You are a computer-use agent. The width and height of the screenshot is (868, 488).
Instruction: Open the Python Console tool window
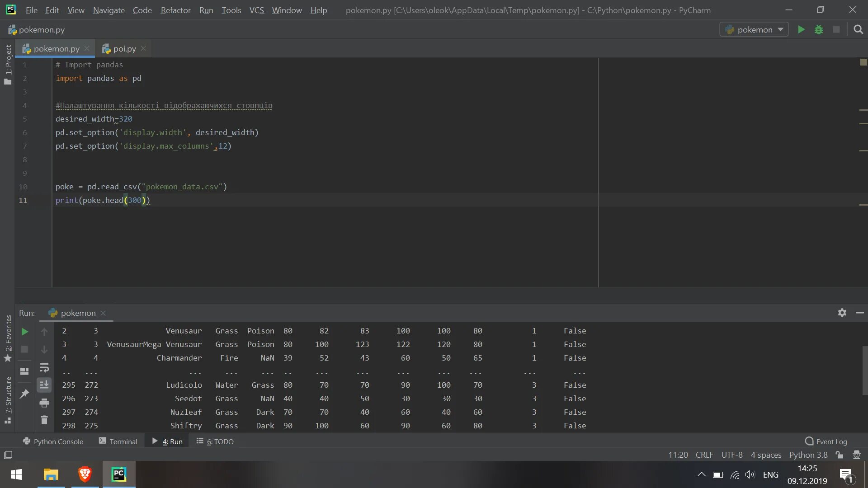pyautogui.click(x=53, y=441)
